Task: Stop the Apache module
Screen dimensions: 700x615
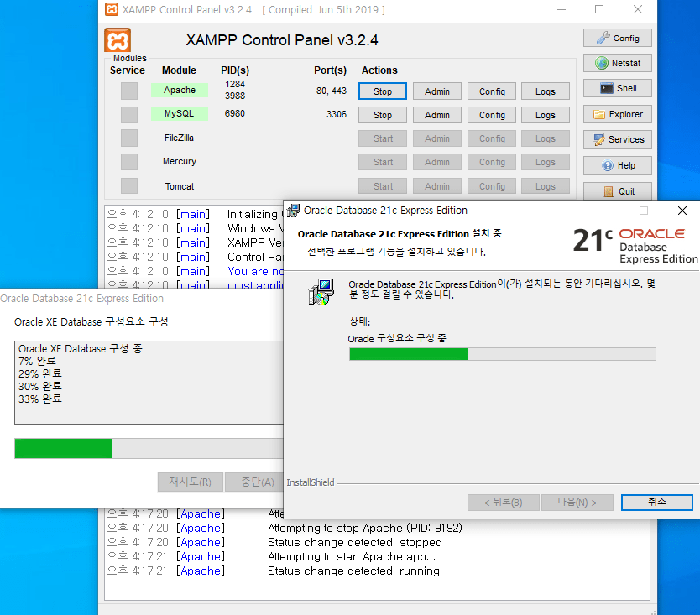Action: [x=383, y=91]
